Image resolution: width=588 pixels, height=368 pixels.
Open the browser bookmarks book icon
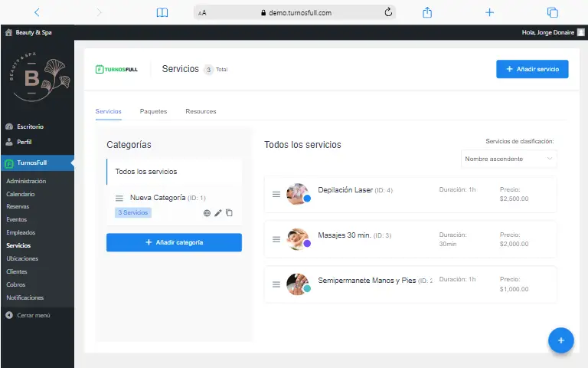tap(162, 12)
